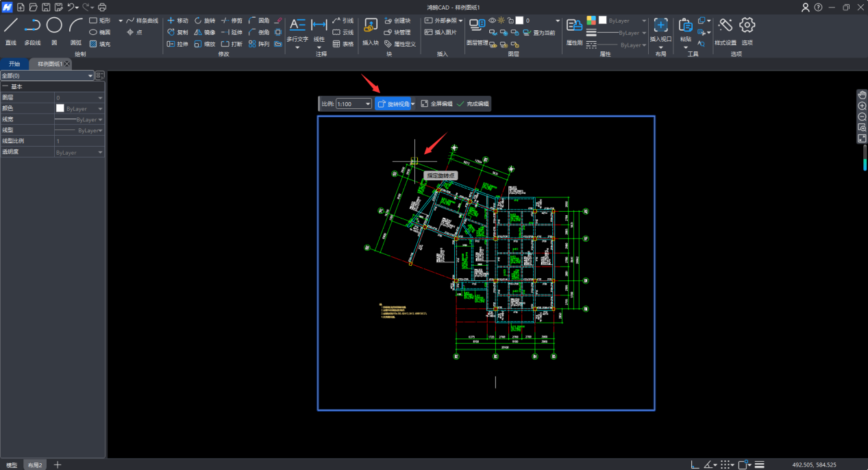The width and height of the screenshot is (868, 470).
Task: Select the 圆 (circle) drawing tool
Action: [x=54, y=26]
